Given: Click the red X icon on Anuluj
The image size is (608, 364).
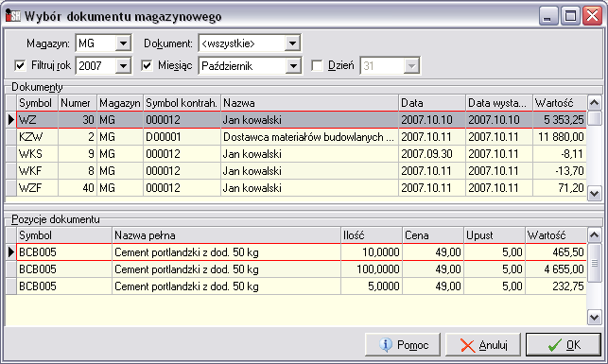Looking at the screenshot, I should (x=467, y=345).
